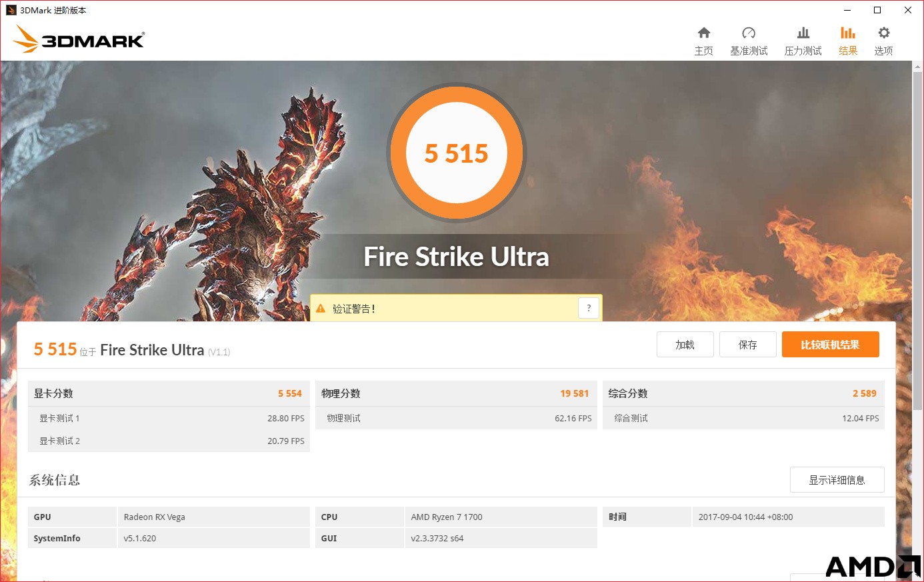Image resolution: width=924 pixels, height=582 pixels.
Task: Show detailed system info (显示详细信息)
Action: [x=837, y=480]
